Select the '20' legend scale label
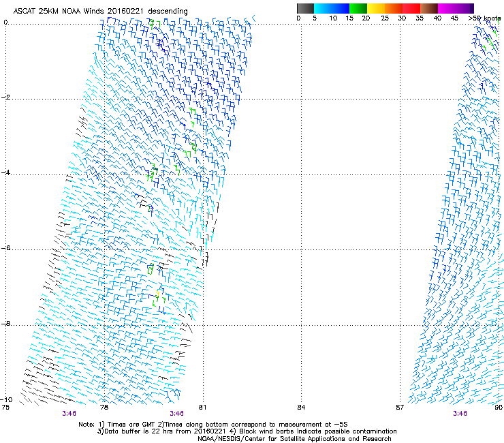This screenshot has height=443, width=504. pyautogui.click(x=366, y=18)
